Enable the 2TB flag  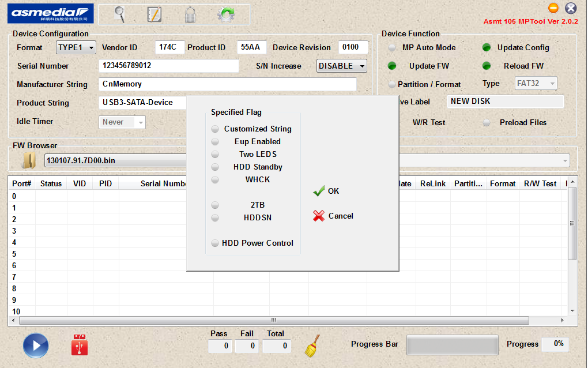(215, 205)
